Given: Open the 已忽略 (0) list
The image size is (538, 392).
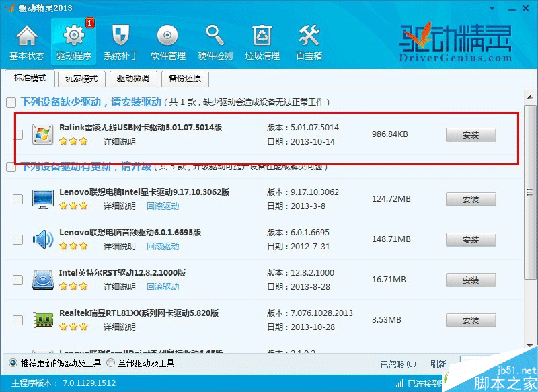Looking at the screenshot, I should pyautogui.click(x=398, y=364).
